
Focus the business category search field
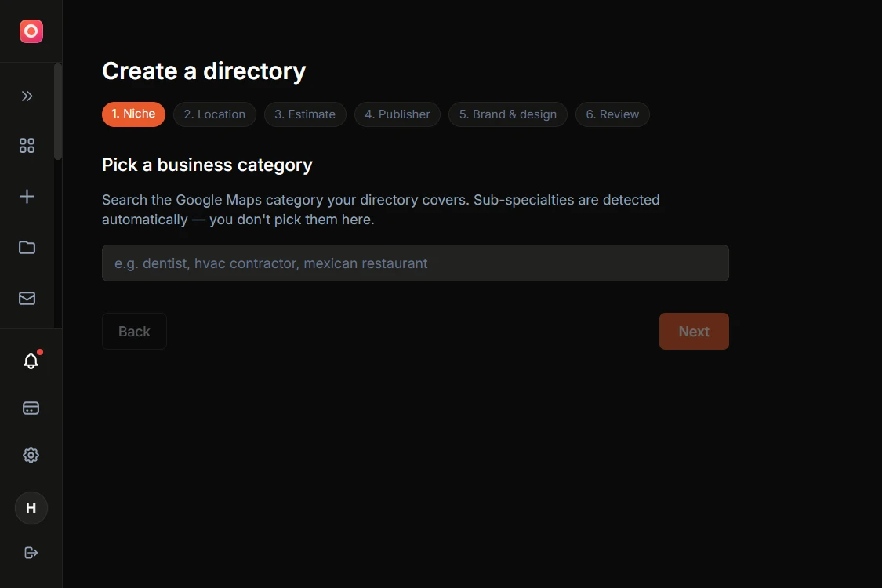[415, 263]
